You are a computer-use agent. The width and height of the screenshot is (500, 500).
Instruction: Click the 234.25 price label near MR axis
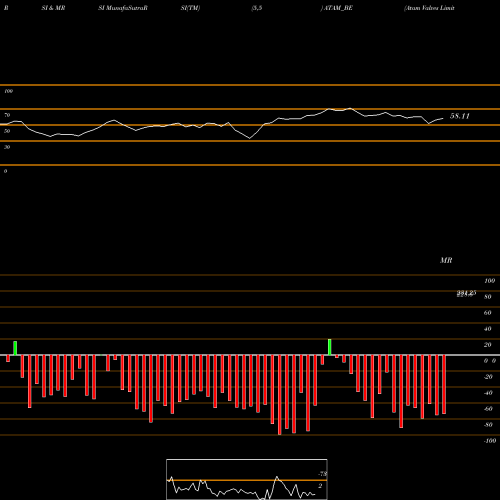(x=466, y=293)
